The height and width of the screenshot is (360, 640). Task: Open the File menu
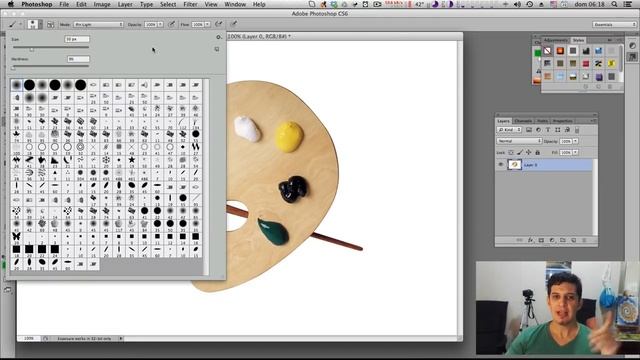click(64, 4)
